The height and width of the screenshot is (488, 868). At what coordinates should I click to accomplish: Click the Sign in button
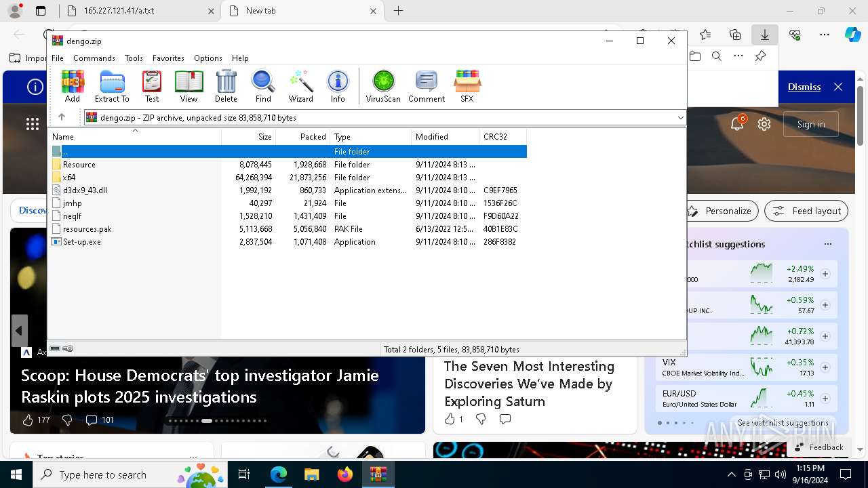[811, 124]
